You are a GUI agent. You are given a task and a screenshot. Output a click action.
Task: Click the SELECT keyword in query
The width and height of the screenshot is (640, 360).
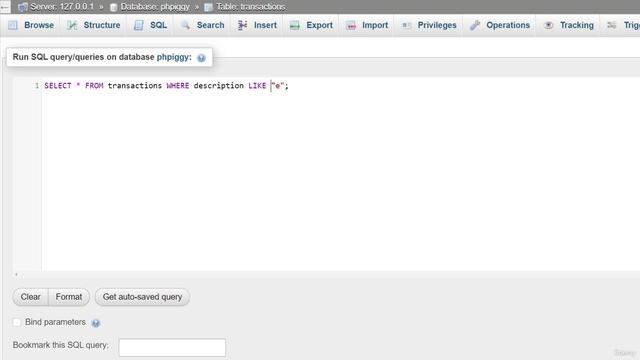pos(58,86)
